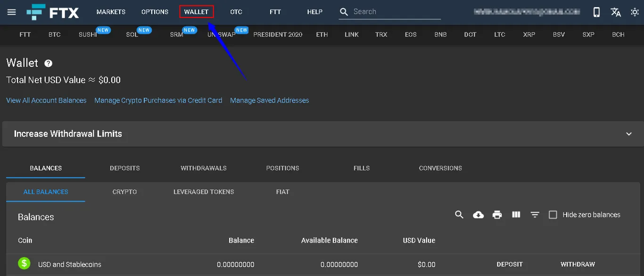Toggle light/dark theme sun icon
This screenshot has width=644, height=276.
click(x=635, y=12)
